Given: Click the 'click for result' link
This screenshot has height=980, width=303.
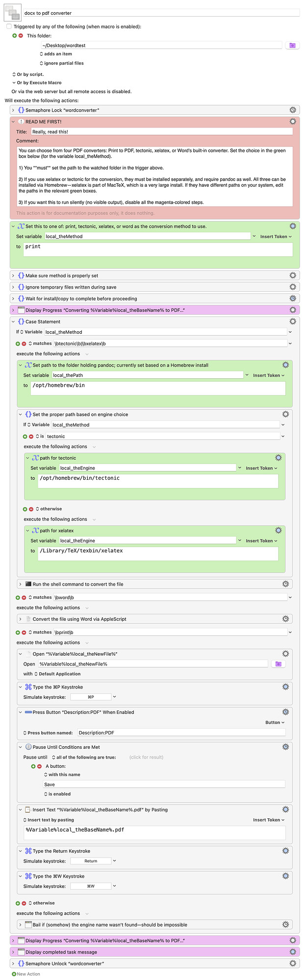Looking at the screenshot, I should pyautogui.click(x=146, y=757).
